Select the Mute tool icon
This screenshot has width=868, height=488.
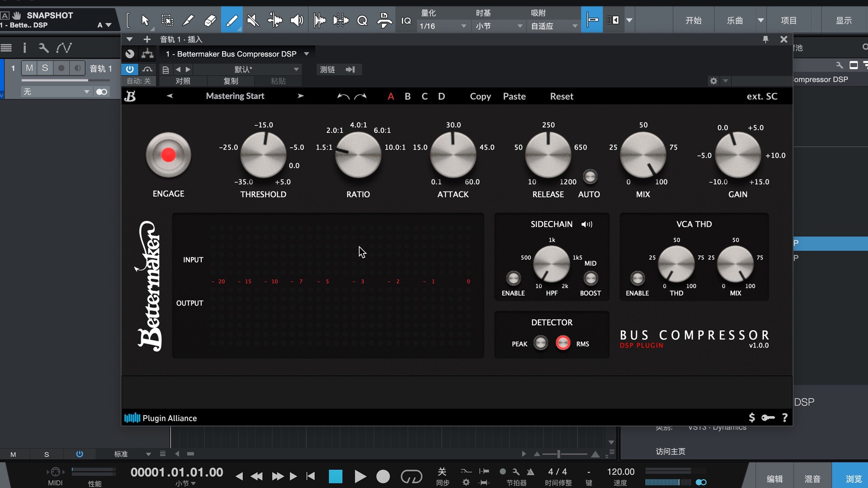(253, 20)
